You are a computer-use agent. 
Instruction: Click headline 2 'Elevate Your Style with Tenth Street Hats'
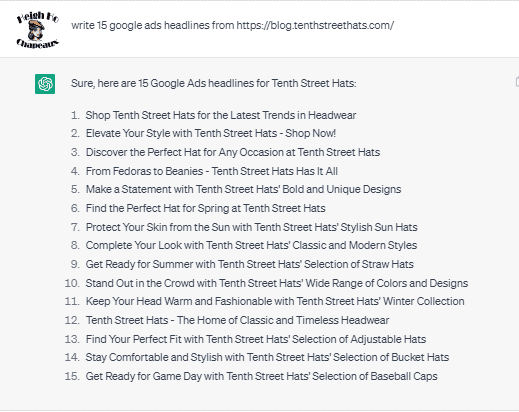pyautogui.click(x=211, y=133)
